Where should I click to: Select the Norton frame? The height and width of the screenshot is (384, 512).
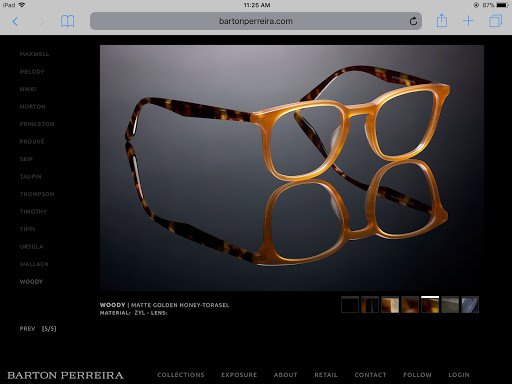(32, 107)
